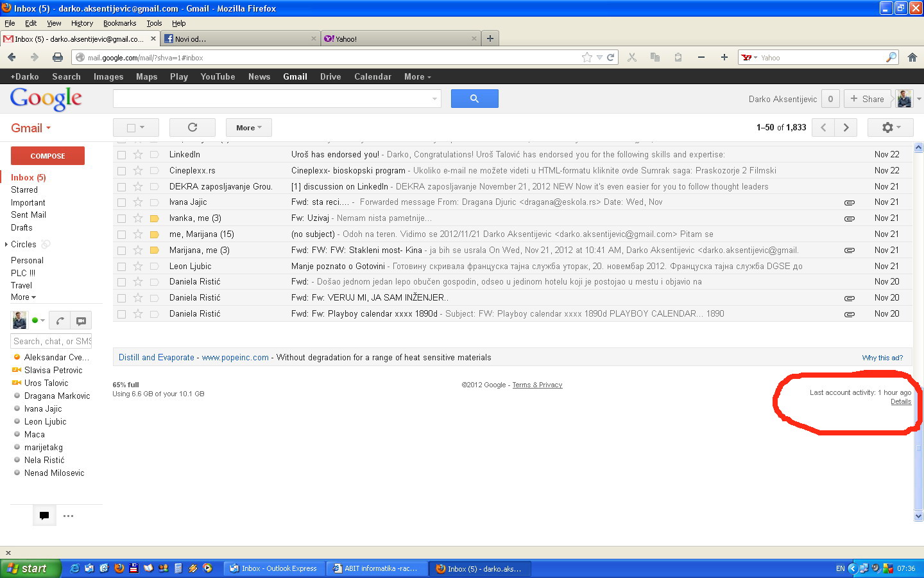The image size is (924, 578).
Task: Open chat with Uros Talovic
Action: (46, 383)
